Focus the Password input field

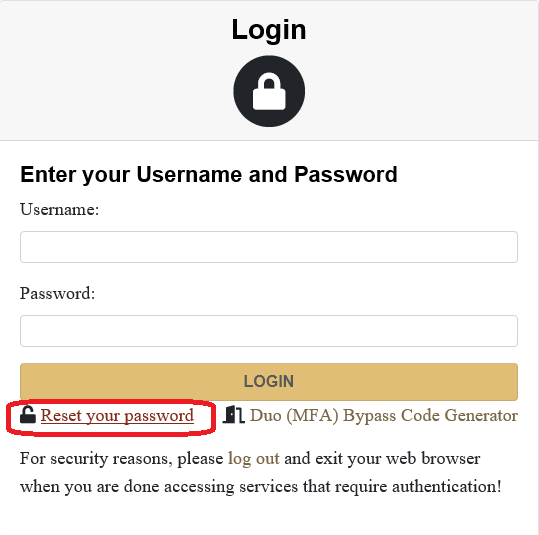269,331
